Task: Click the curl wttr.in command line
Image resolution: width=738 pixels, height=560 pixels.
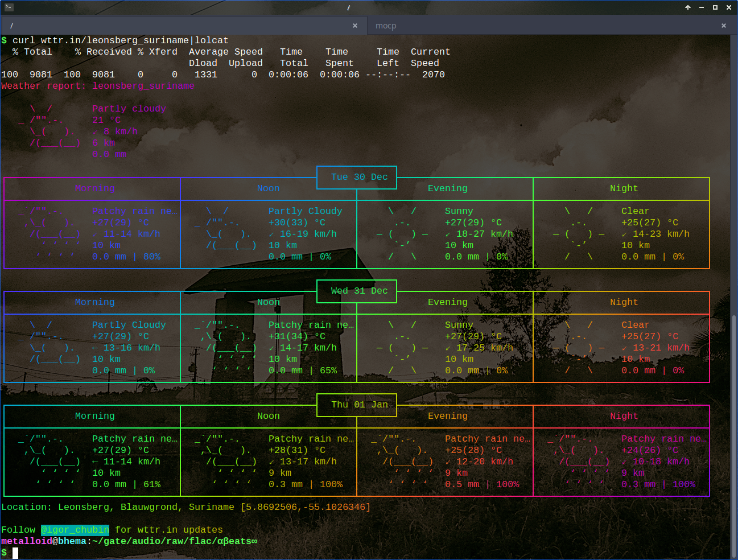Action: (x=119, y=40)
